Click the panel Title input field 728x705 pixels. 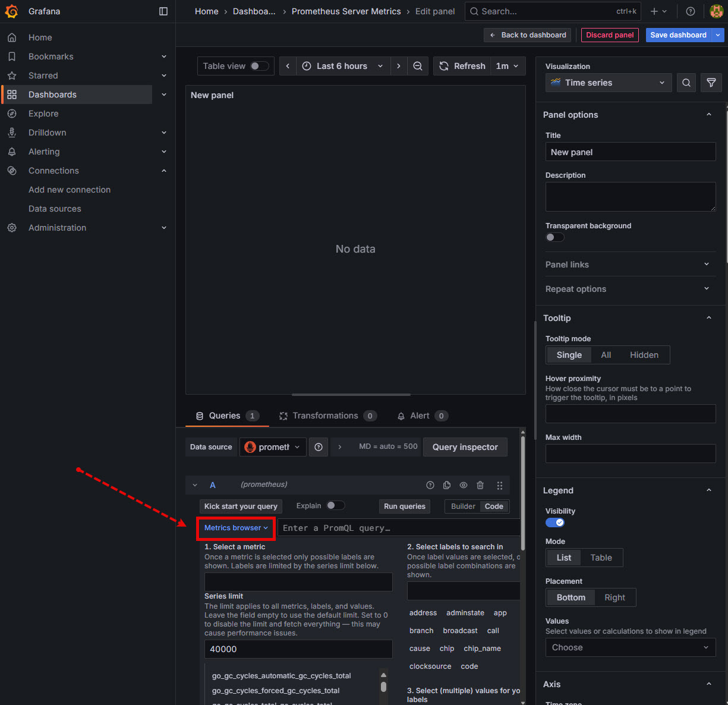[631, 152]
